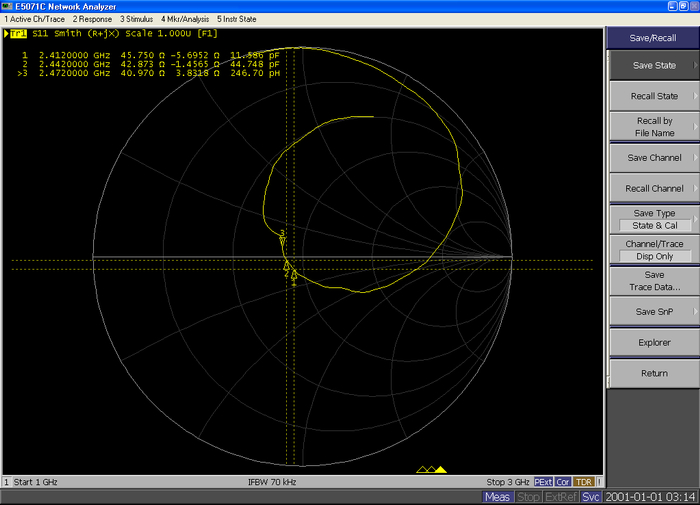Expand the Recall State submenu

654,96
